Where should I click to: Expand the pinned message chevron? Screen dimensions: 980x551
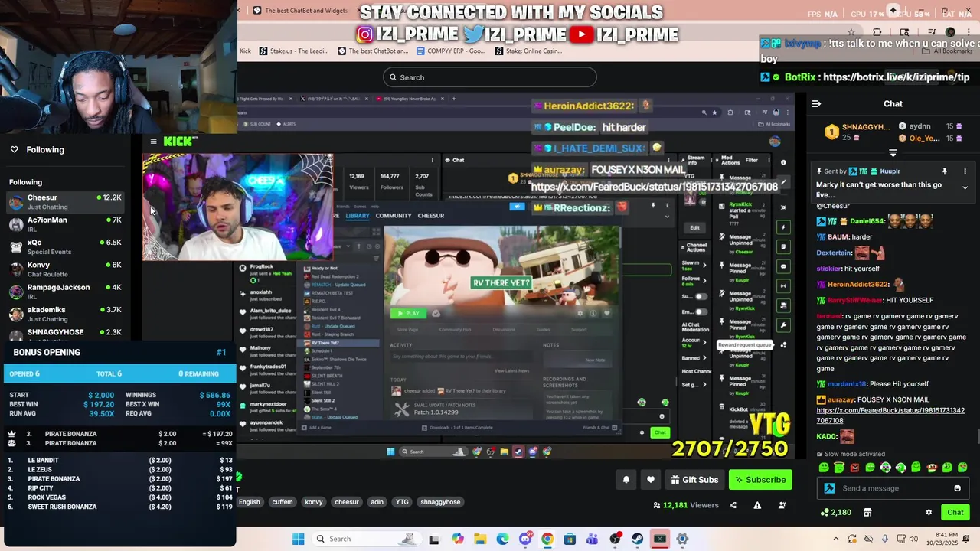[x=965, y=187]
